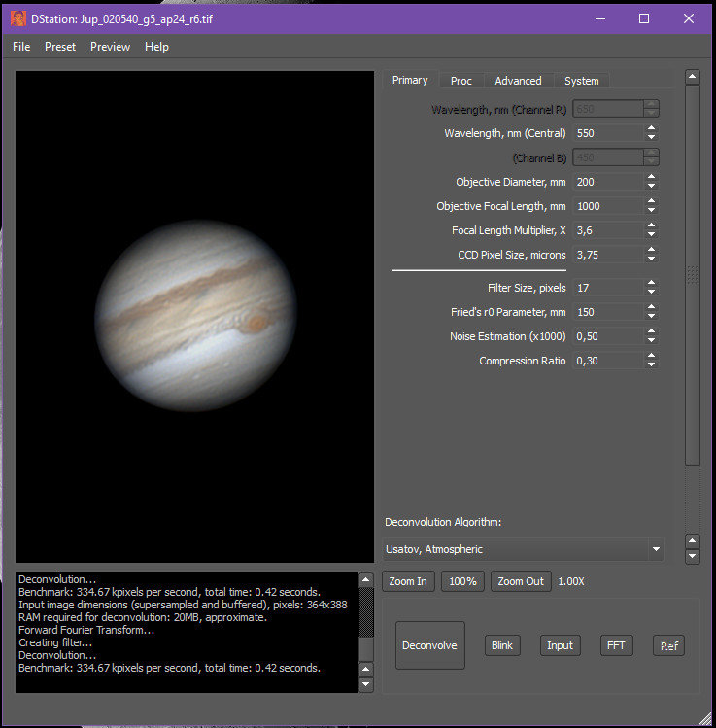Viewport: 716px width, 728px height.
Task: Decrease CCD Pixel Size with down arrow
Action: tap(652, 259)
